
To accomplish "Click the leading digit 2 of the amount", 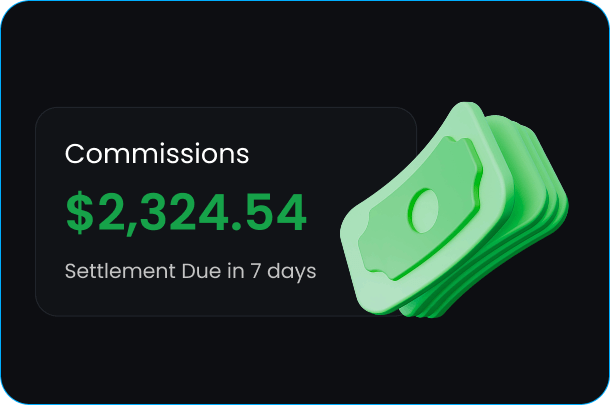I will (x=106, y=213).
